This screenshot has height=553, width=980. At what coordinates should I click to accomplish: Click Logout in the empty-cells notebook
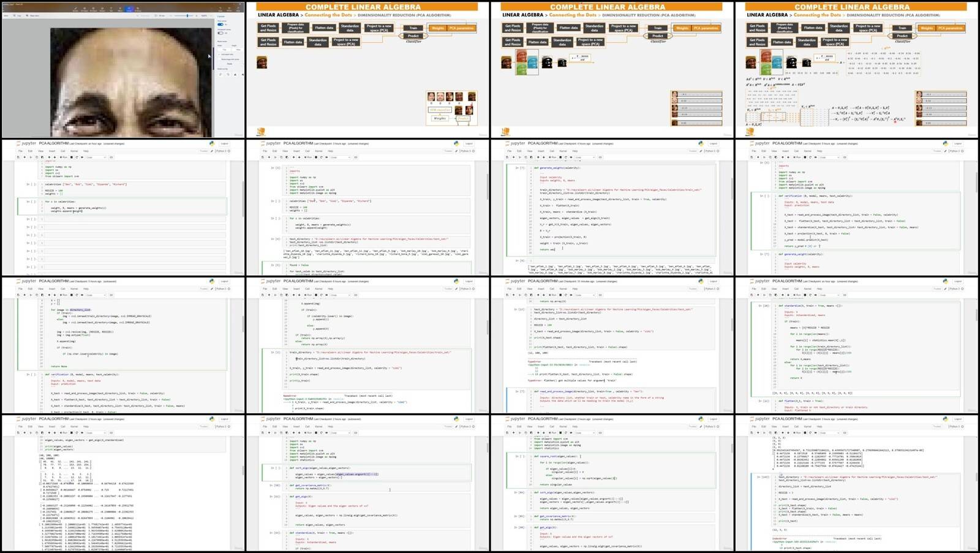[224, 143]
